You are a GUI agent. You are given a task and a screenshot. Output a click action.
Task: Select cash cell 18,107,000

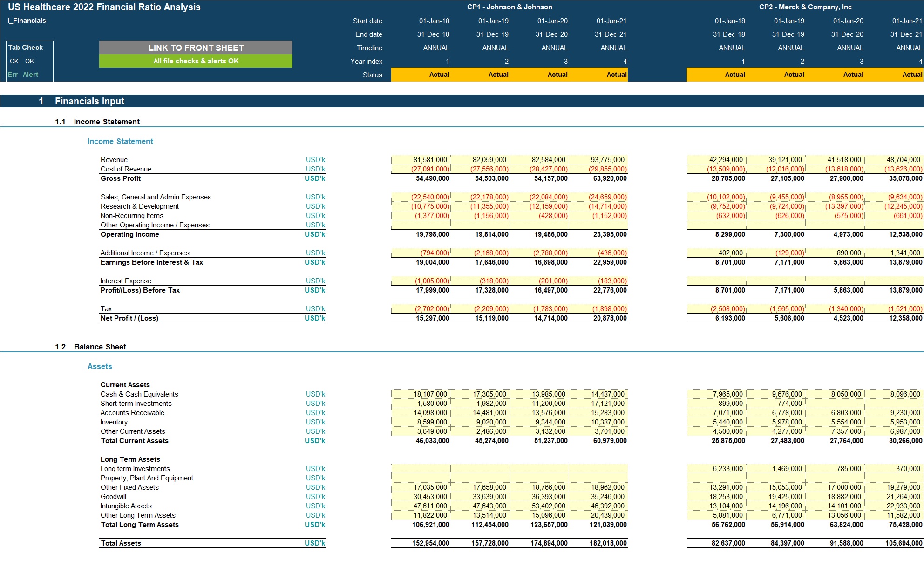pyautogui.click(x=421, y=394)
